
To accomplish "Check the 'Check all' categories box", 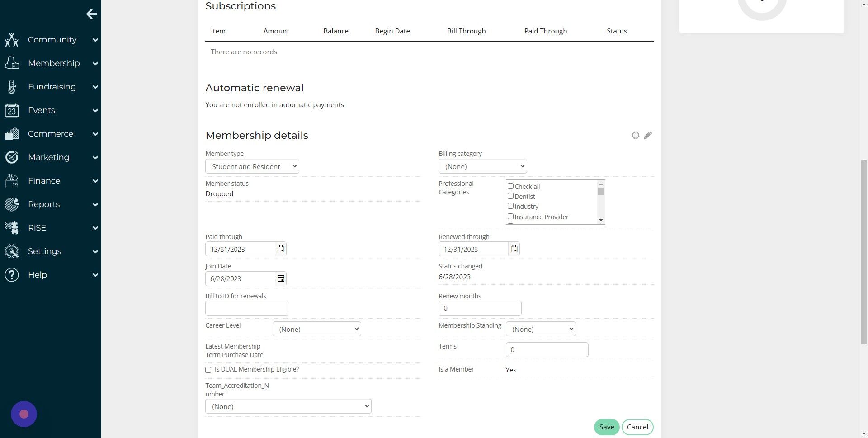I will (x=510, y=186).
